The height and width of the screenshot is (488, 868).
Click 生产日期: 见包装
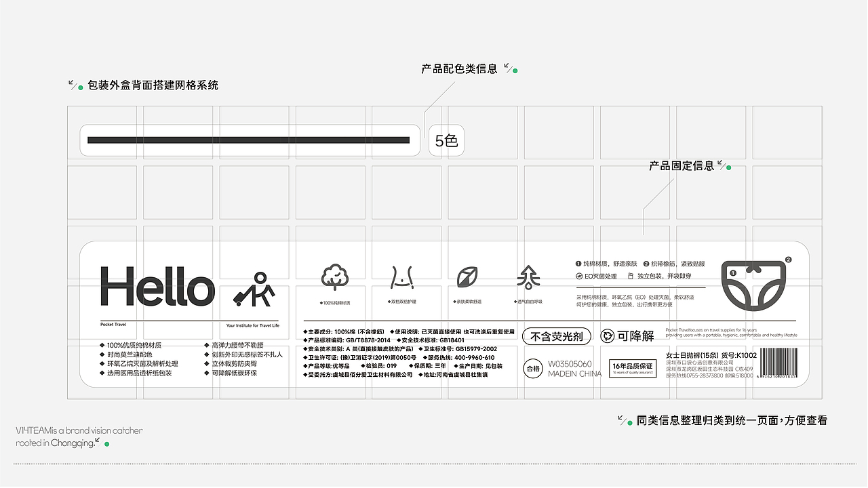pos(477,366)
